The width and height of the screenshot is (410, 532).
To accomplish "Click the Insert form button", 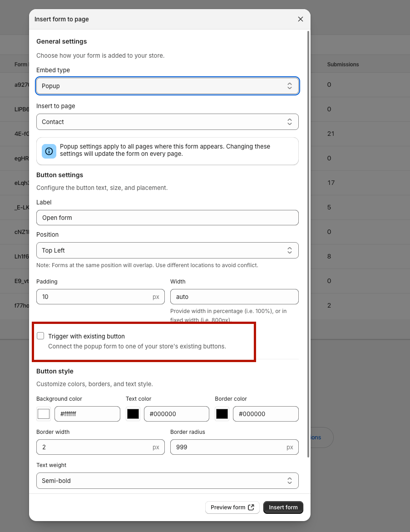I will (x=283, y=507).
